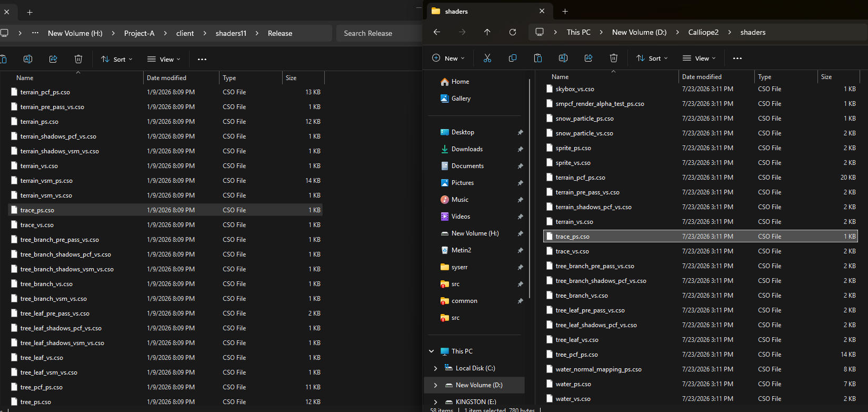
Task: Expand the Local Disk (C:) tree node
Action: click(x=435, y=368)
